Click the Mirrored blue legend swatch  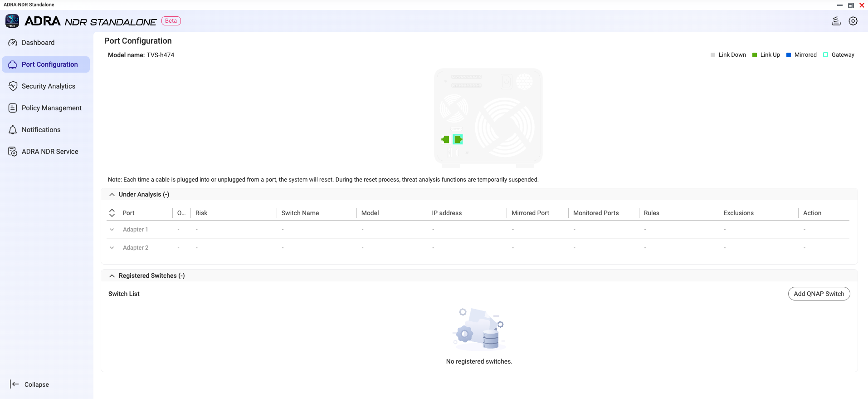[789, 55]
